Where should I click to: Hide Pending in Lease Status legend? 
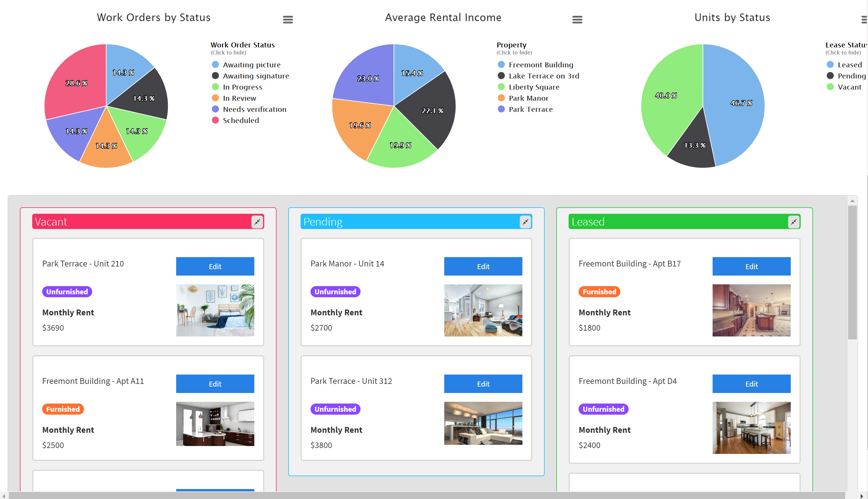pyautogui.click(x=846, y=76)
